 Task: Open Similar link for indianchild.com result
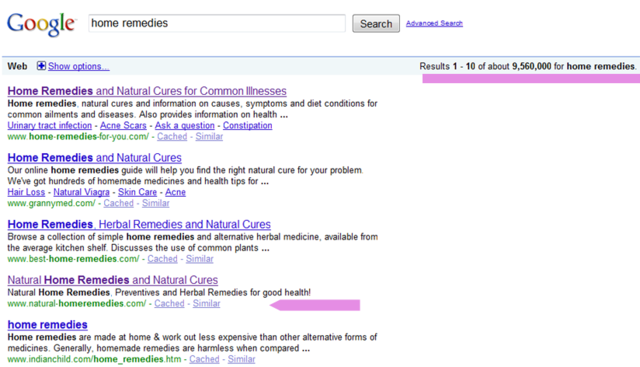click(x=241, y=359)
